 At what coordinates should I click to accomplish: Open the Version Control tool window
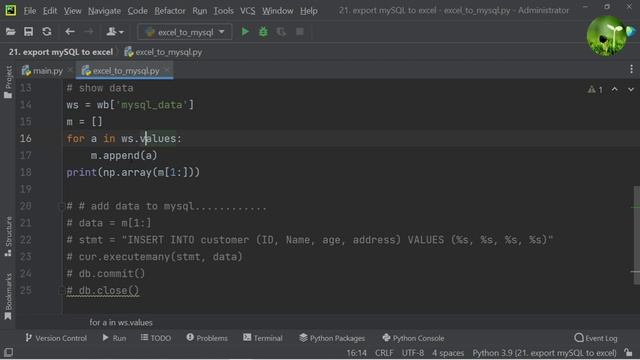pos(56,338)
